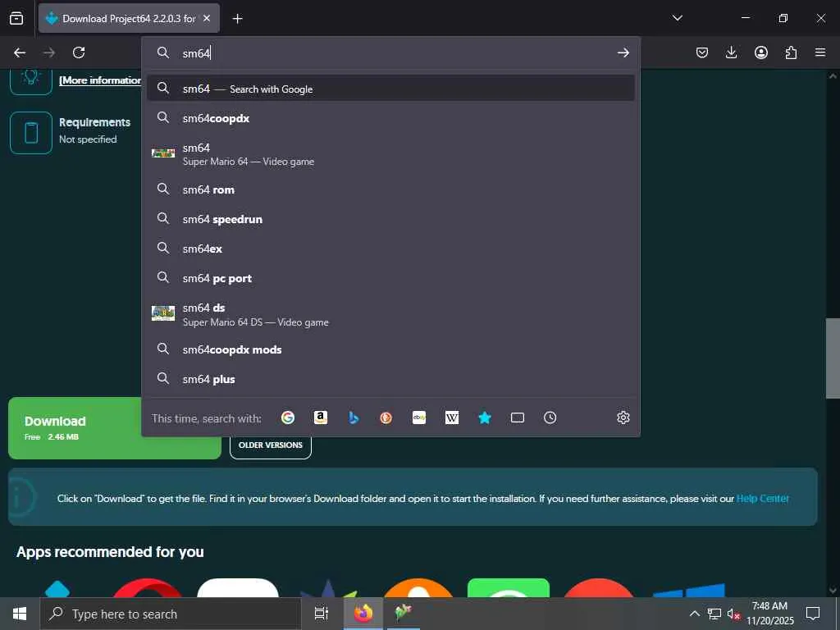Submit the search with the go arrow
The width and height of the screenshot is (840, 630).
(x=623, y=52)
